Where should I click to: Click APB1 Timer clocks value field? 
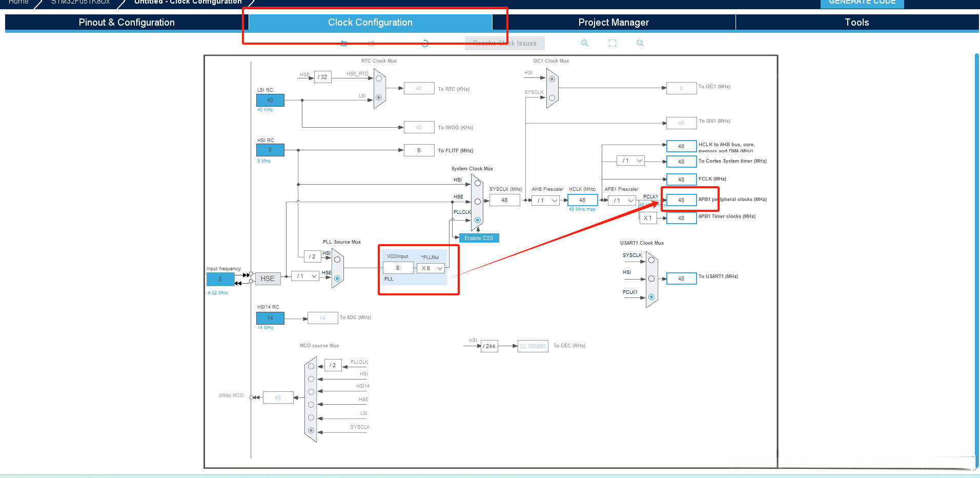[x=681, y=218]
